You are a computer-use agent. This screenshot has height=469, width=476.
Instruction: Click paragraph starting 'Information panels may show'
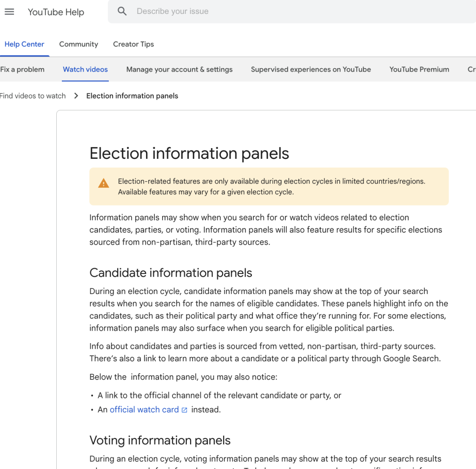click(265, 230)
